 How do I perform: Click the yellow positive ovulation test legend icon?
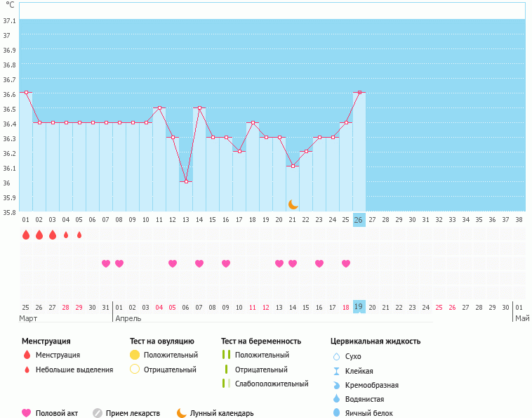[x=135, y=355]
